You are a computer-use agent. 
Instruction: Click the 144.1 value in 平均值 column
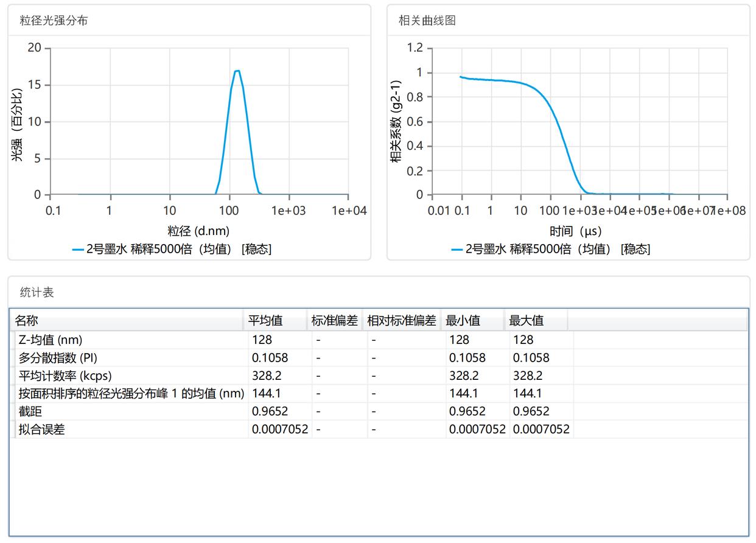267,394
